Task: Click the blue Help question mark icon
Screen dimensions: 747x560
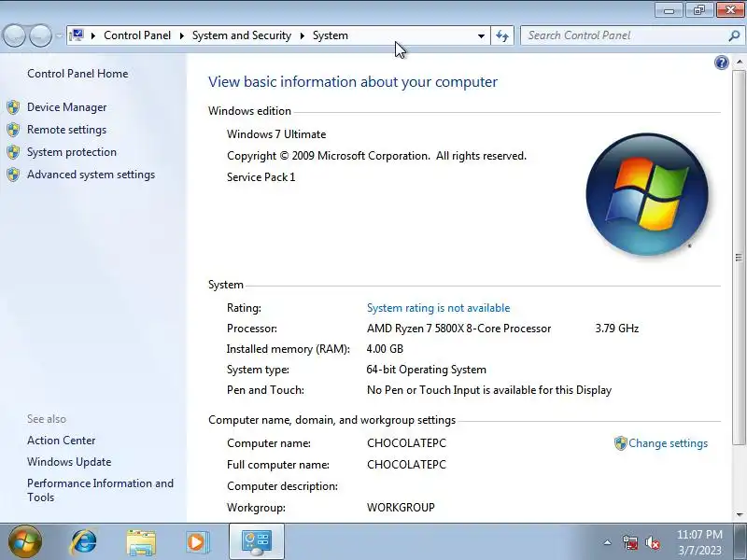Action: 721,63
